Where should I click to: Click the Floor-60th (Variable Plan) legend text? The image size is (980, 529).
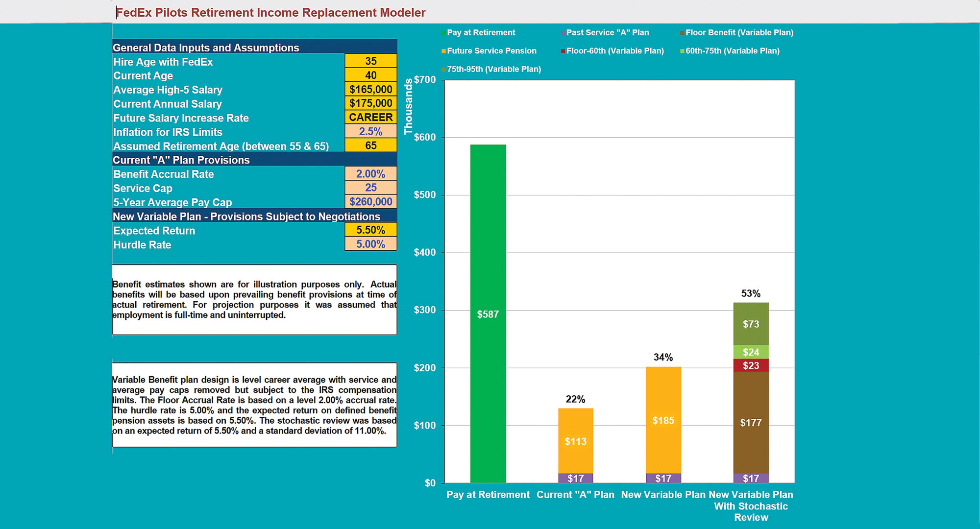[615, 51]
